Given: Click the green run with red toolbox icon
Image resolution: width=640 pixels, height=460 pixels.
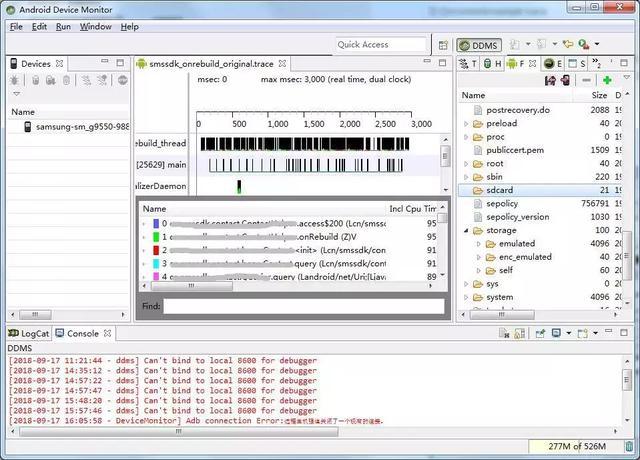Looking at the screenshot, I should click(x=584, y=44).
